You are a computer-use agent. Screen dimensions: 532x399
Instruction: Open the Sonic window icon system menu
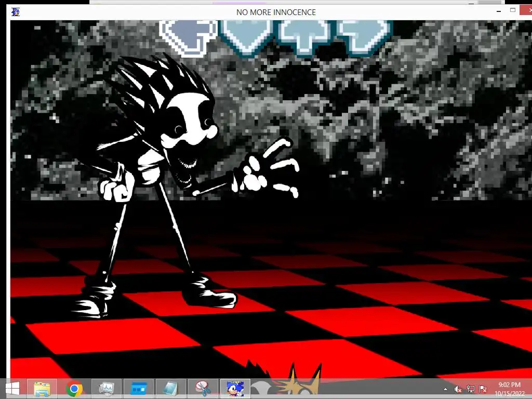click(x=15, y=12)
